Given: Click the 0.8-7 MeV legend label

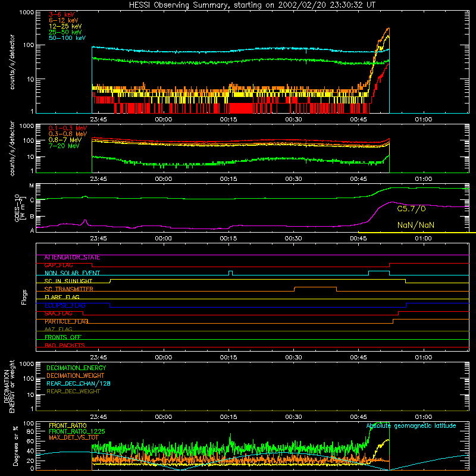Looking at the screenshot, I should click(x=65, y=140).
